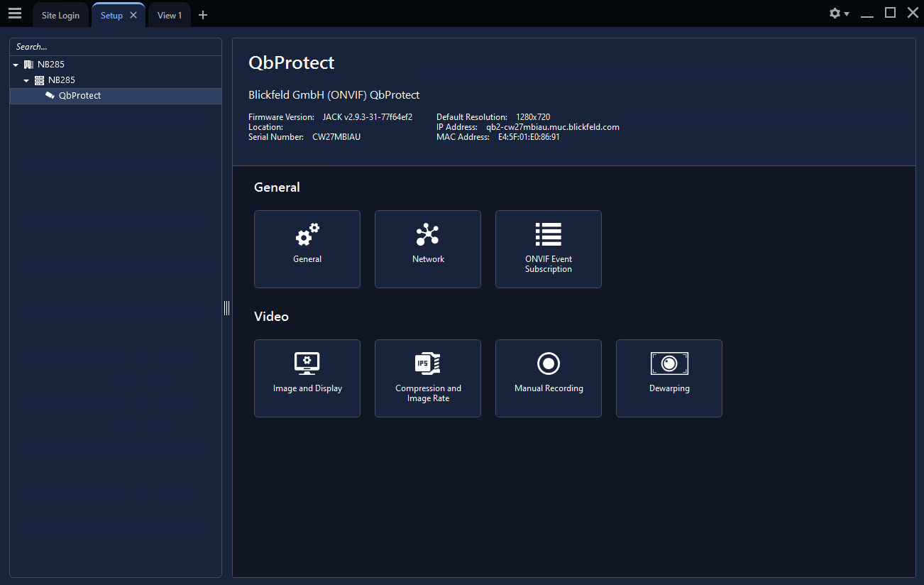Switch to the View 1 tab
924x585 pixels.
pyautogui.click(x=169, y=16)
